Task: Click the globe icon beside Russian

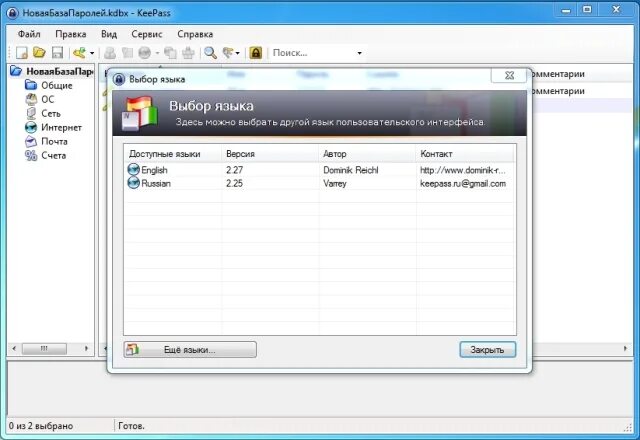Action: (133, 183)
